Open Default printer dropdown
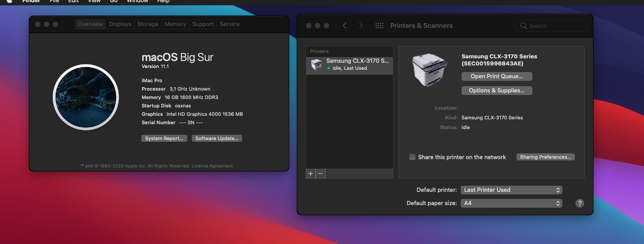This screenshot has width=644, height=244. click(x=512, y=190)
